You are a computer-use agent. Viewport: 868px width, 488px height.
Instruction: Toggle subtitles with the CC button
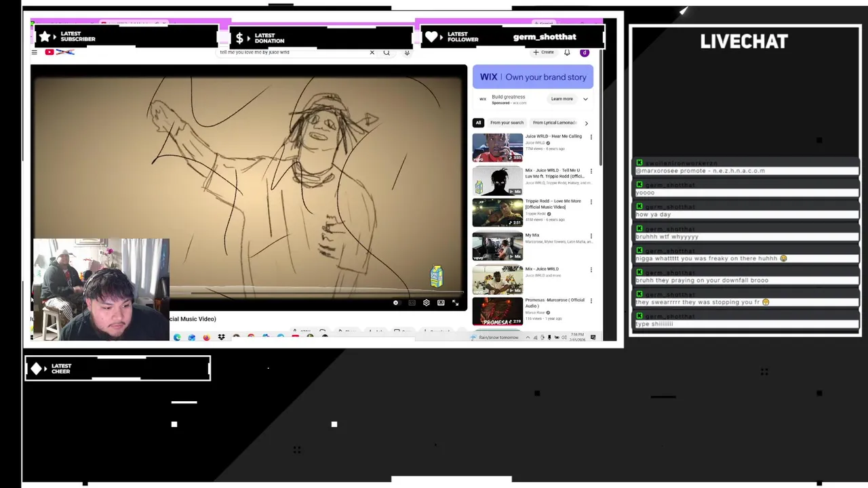[412, 303]
